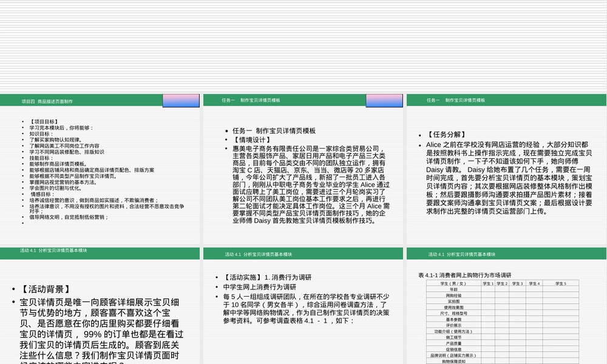Click the table header cell '学生（男/女）'
Image resolution: width=607 pixels, height=364 pixels.
(x=453, y=283)
